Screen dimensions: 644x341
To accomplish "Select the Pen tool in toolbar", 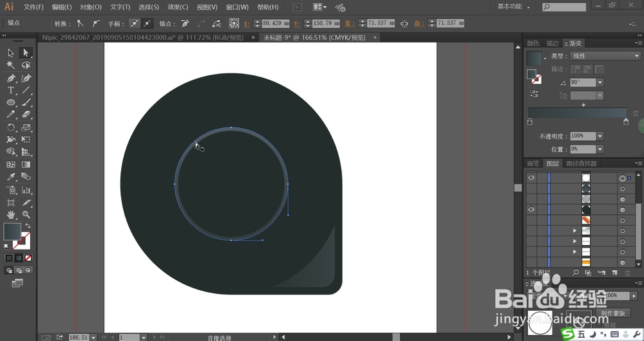I will pos(11,78).
